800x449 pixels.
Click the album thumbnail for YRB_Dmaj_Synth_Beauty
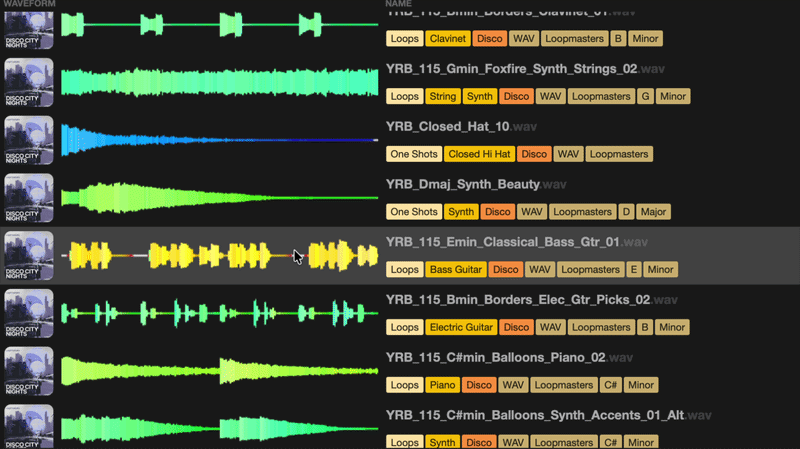(x=29, y=197)
